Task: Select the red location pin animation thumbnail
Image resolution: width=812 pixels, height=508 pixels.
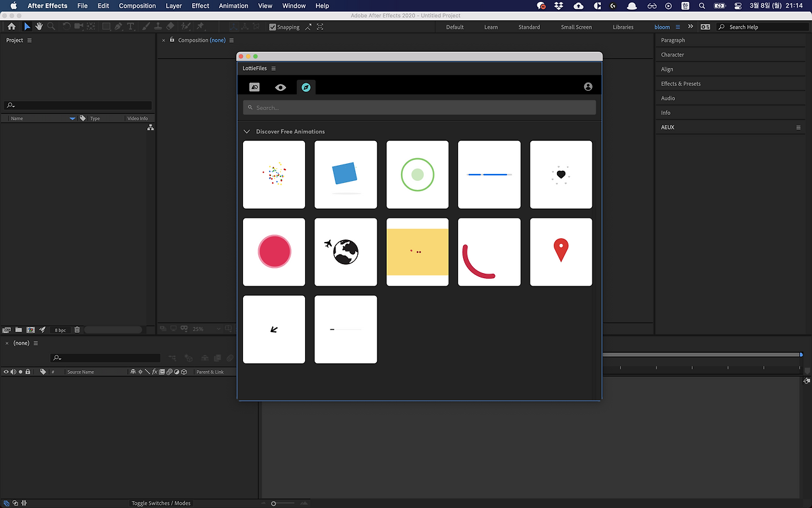Action: [x=561, y=252]
